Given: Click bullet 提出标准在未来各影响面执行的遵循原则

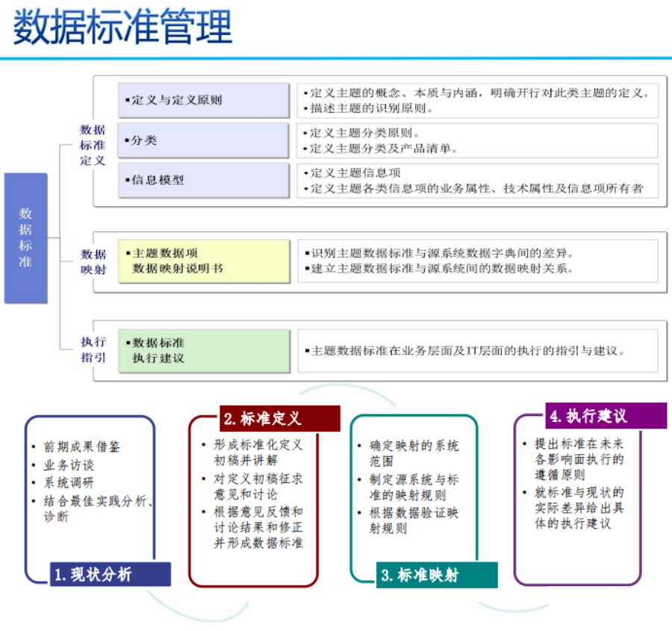Looking at the screenshot, I should [579, 459].
